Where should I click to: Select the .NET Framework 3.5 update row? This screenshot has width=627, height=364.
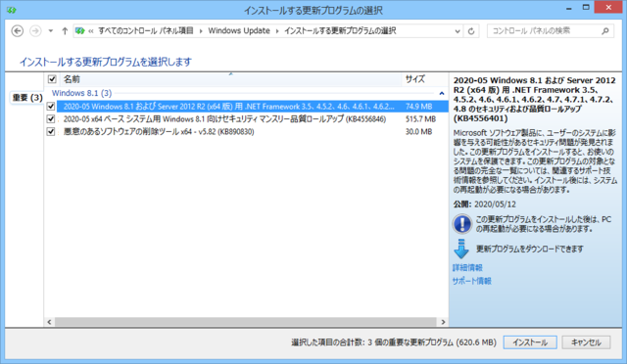tap(252, 107)
